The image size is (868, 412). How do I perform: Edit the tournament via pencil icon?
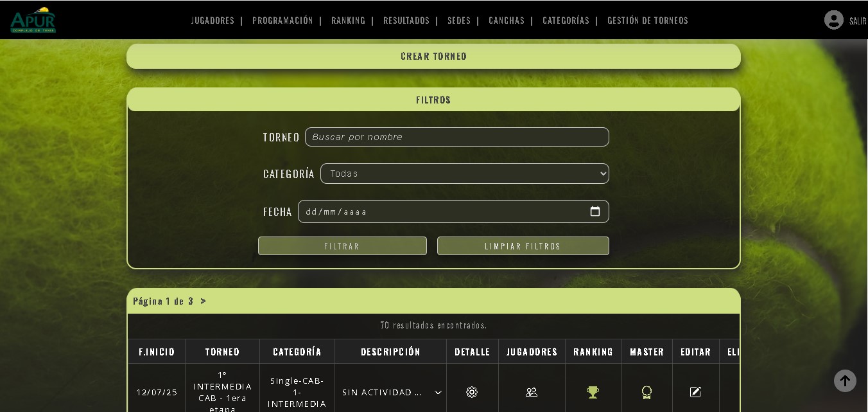(695, 392)
